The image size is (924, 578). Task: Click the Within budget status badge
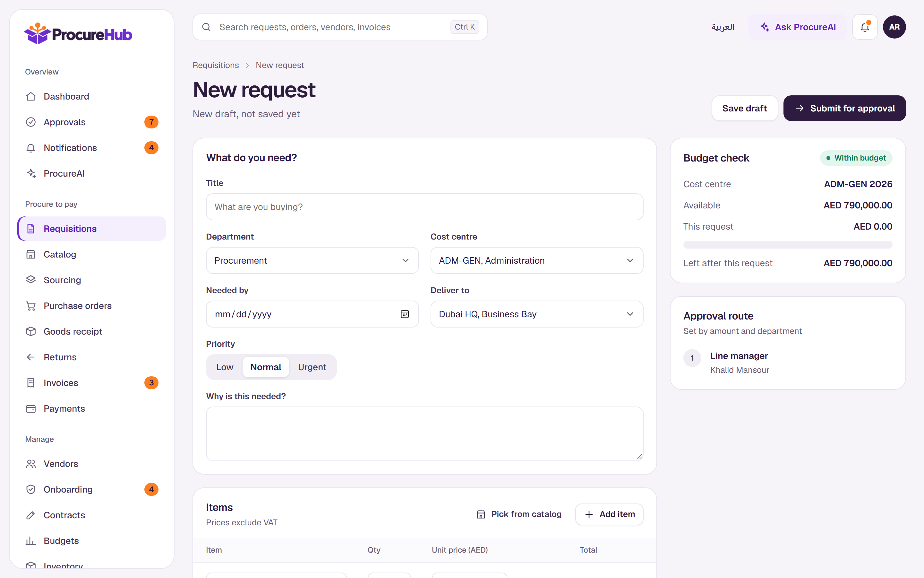coord(856,158)
